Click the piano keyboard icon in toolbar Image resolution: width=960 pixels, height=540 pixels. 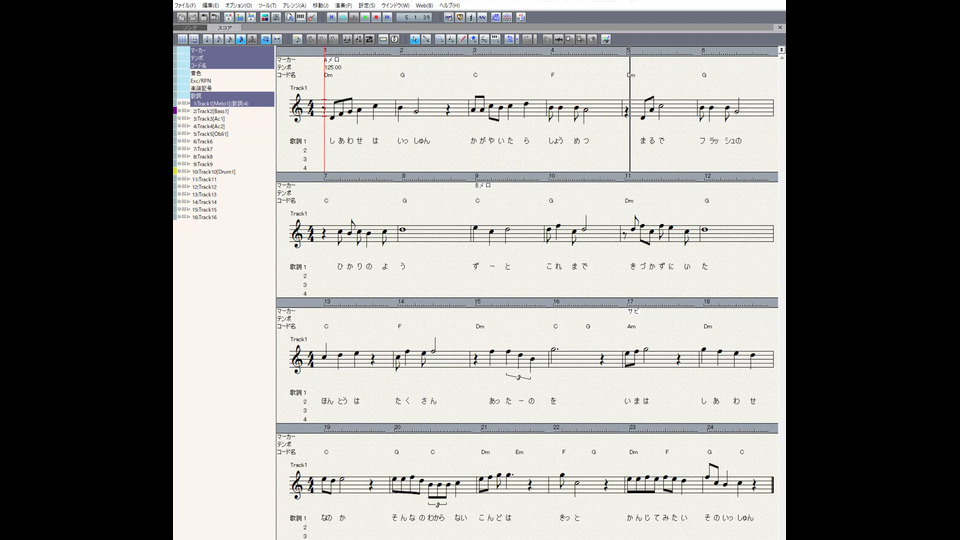tap(300, 17)
